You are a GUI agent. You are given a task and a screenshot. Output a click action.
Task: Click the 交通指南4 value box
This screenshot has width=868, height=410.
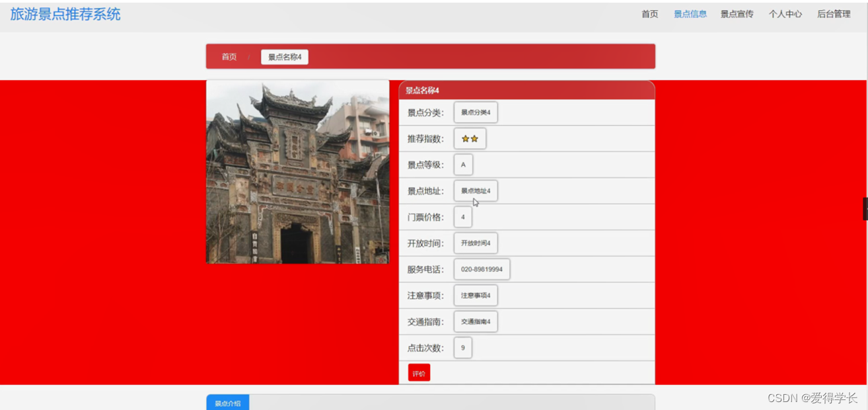pyautogui.click(x=476, y=321)
